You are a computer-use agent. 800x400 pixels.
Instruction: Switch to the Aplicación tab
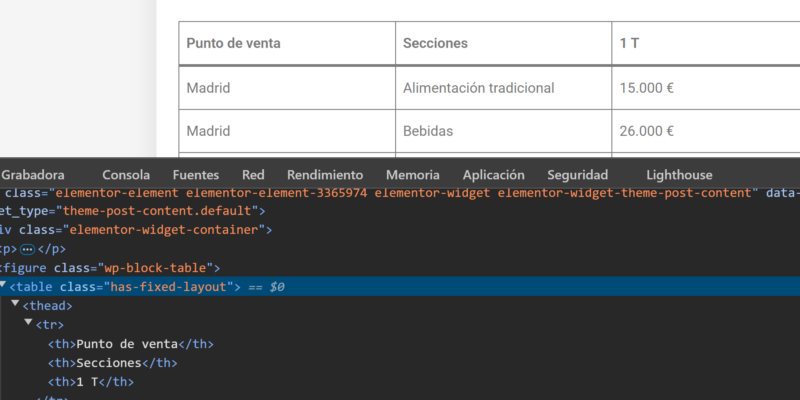494,174
